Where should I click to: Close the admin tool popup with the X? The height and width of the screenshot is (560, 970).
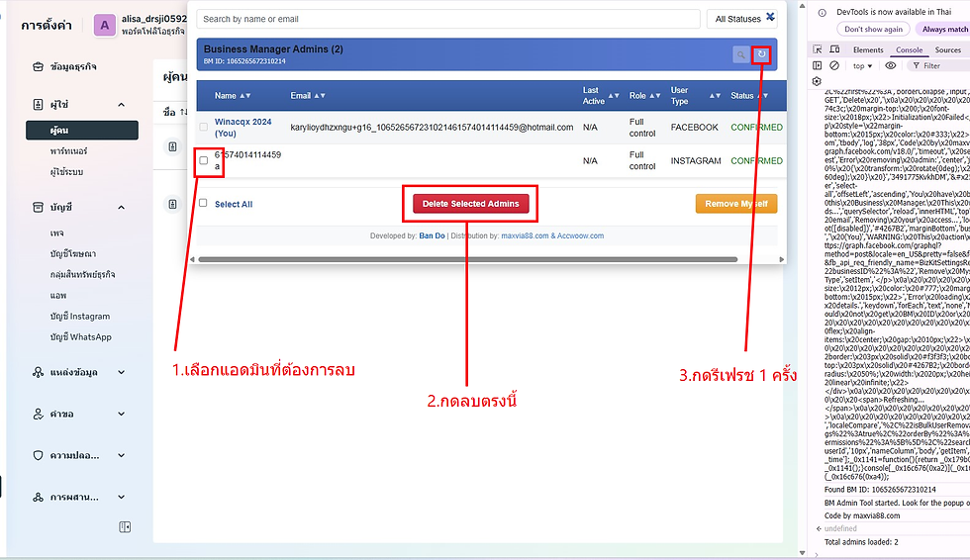point(770,17)
